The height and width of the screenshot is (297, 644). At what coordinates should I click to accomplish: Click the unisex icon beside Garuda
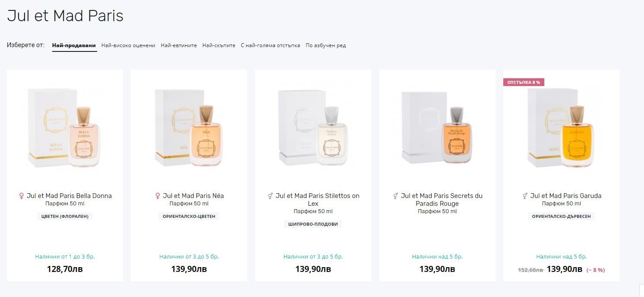click(525, 196)
